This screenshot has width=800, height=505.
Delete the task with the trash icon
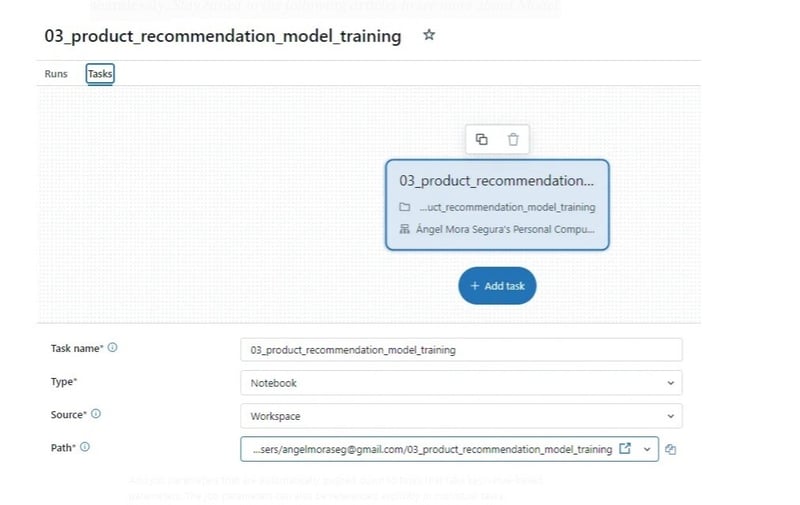coord(513,139)
